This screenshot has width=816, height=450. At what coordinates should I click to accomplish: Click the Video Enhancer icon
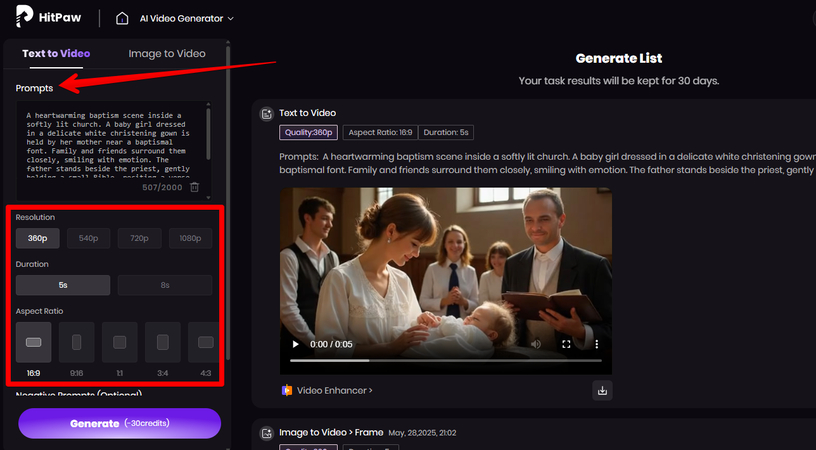tap(287, 390)
